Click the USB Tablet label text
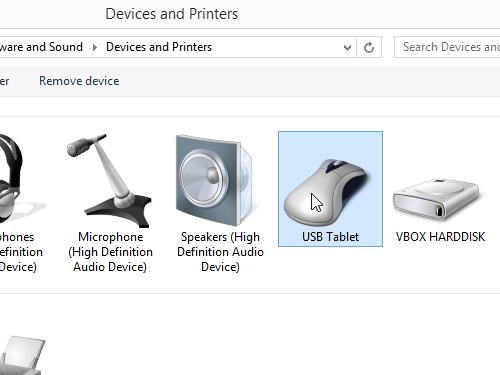 coord(330,237)
